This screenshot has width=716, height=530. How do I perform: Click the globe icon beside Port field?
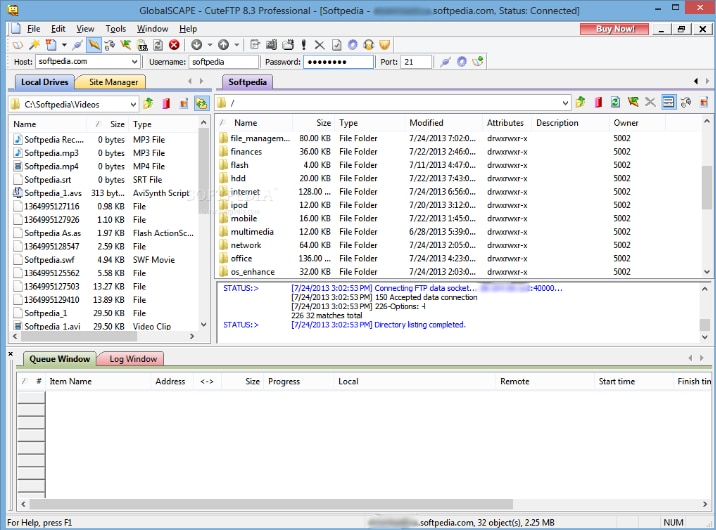click(462, 62)
